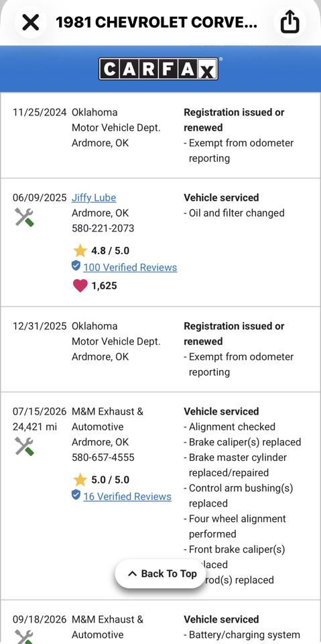Tap the chevron arrow in Back To Top

tap(132, 574)
